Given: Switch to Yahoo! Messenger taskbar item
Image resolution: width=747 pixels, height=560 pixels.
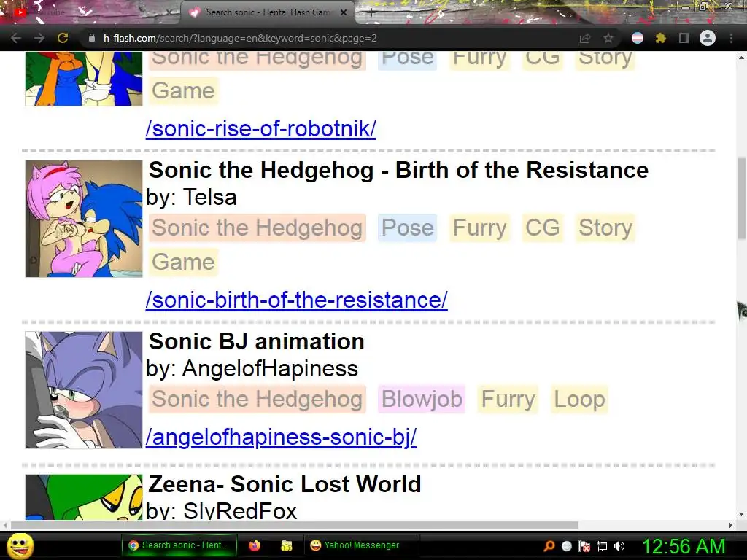Looking at the screenshot, I should click(x=355, y=545).
